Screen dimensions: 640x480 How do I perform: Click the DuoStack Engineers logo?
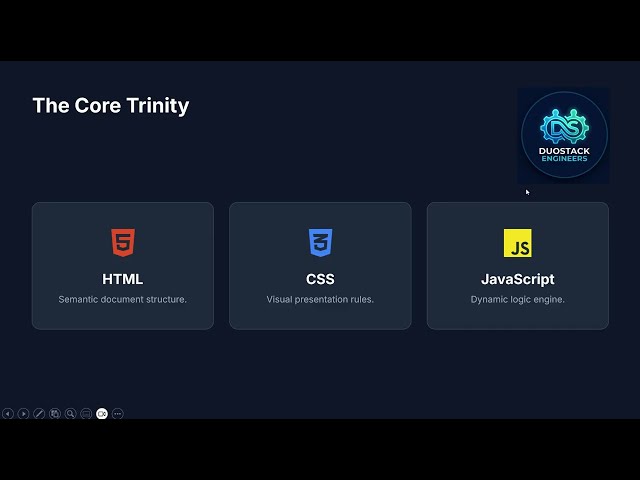point(564,135)
